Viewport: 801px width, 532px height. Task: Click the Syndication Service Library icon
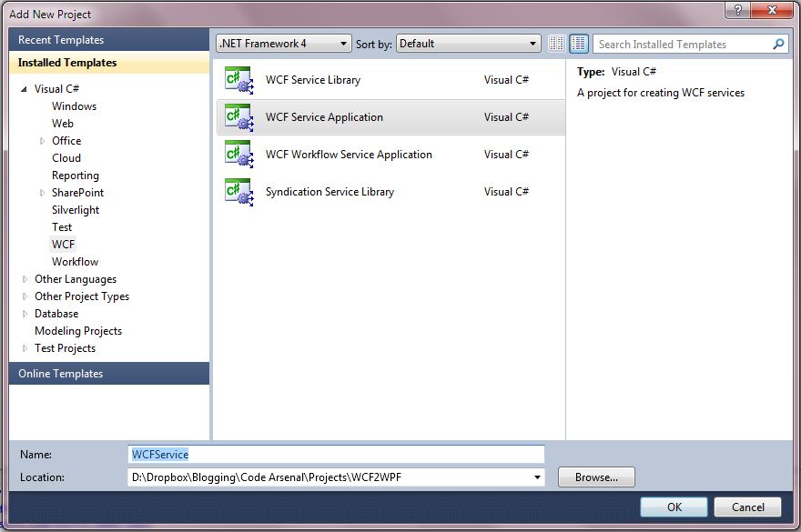pyautogui.click(x=239, y=192)
